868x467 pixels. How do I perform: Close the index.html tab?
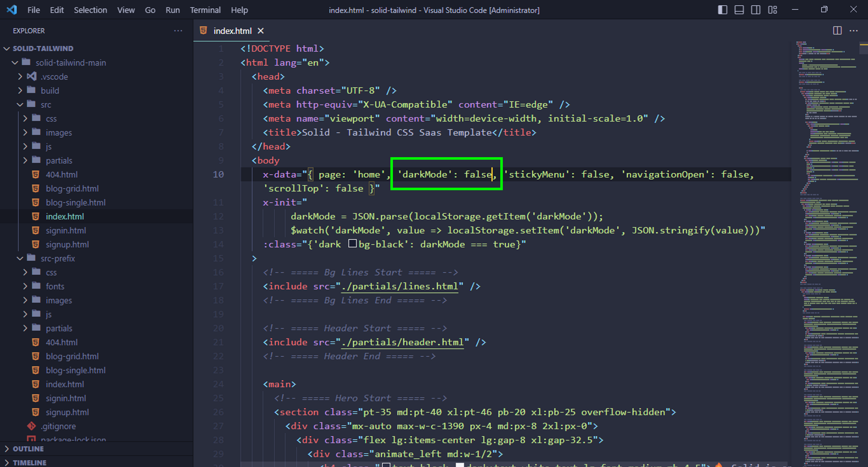[260, 31]
